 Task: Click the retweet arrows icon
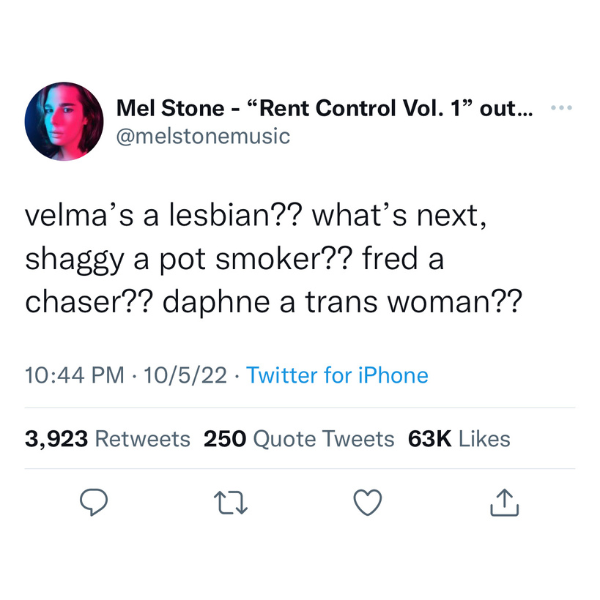(231, 503)
